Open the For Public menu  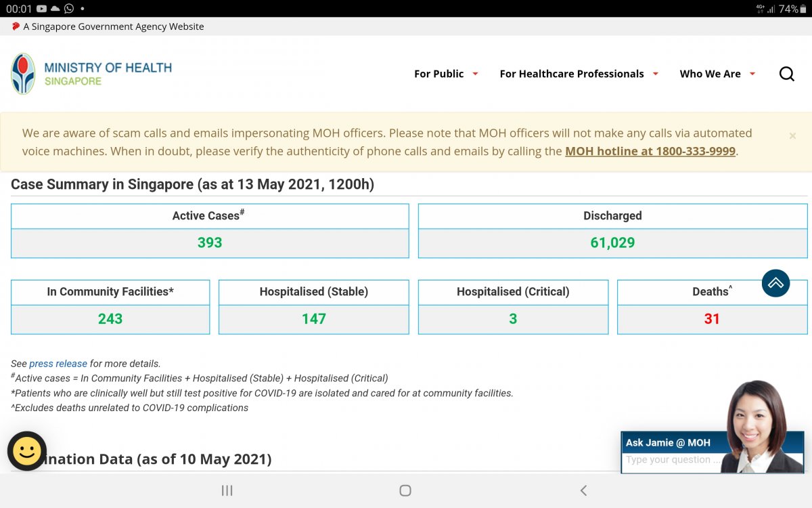pyautogui.click(x=438, y=74)
